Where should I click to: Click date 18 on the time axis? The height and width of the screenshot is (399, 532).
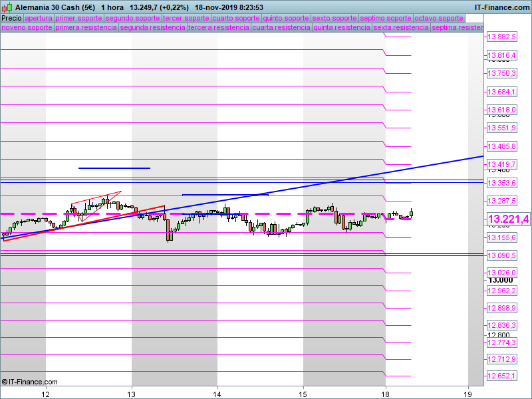(x=386, y=394)
